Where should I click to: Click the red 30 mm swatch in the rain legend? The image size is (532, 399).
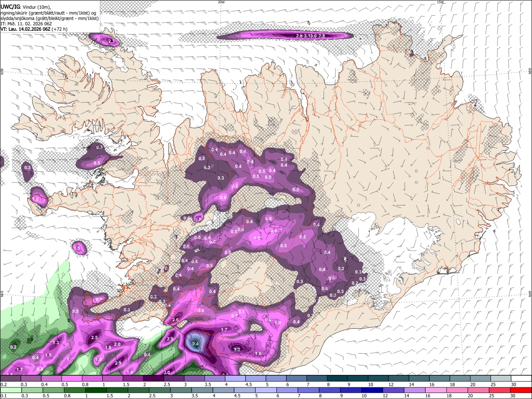pyautogui.click(x=520, y=390)
